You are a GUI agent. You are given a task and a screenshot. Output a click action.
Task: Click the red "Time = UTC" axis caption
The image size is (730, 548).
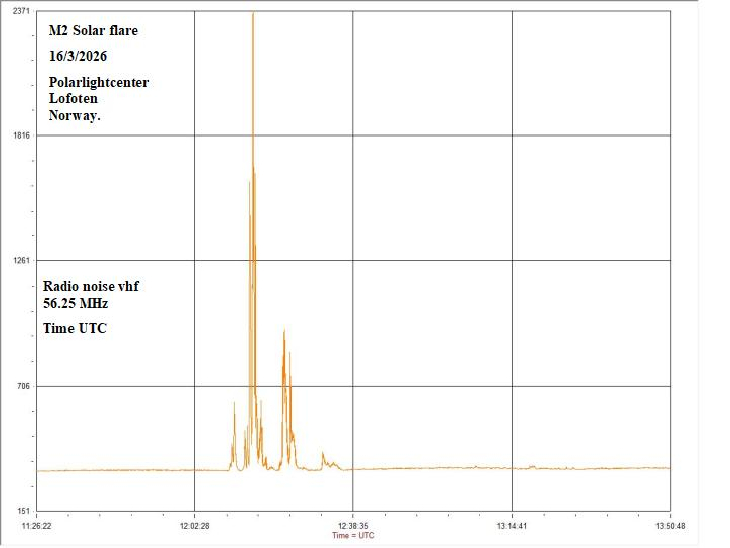[353, 535]
